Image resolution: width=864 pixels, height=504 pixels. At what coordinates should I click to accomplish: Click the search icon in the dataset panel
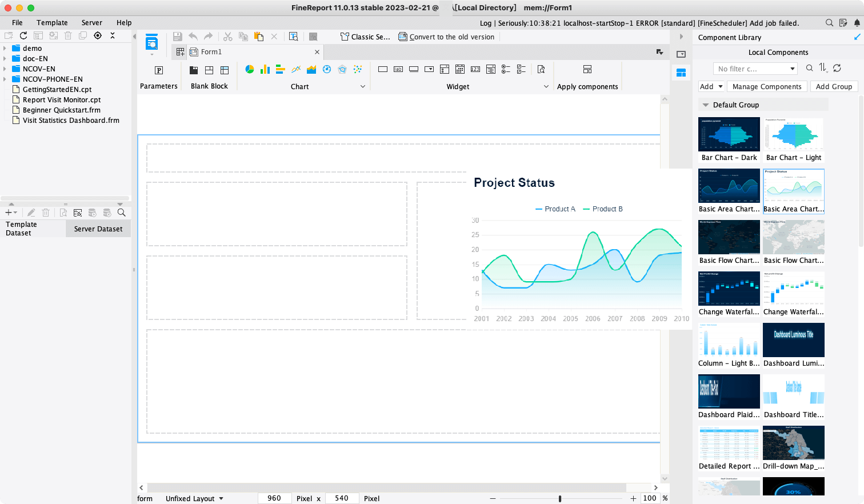pos(121,212)
